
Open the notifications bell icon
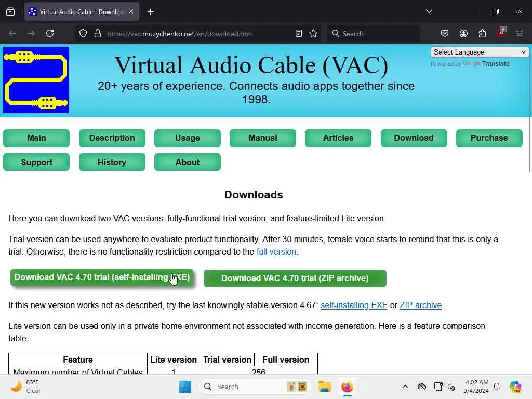coord(497,387)
